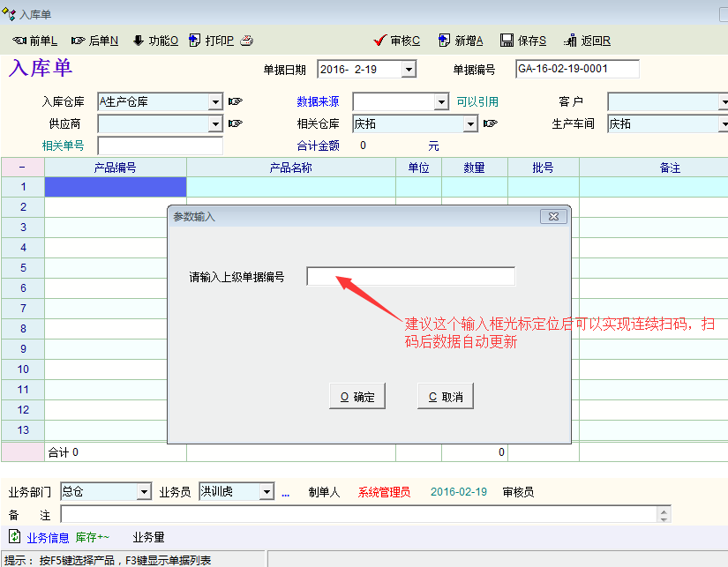
Task: Approve the document with 审核
Action: [397, 41]
